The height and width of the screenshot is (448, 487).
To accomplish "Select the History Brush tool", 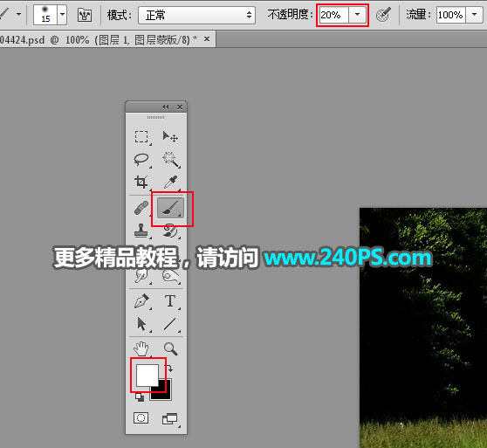I will click(x=170, y=231).
